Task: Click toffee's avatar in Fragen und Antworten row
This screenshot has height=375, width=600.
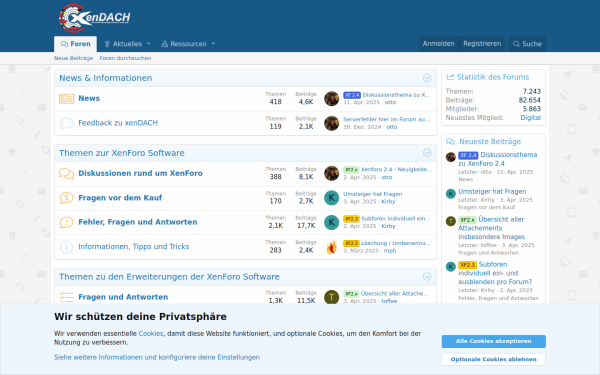Action: point(331,297)
